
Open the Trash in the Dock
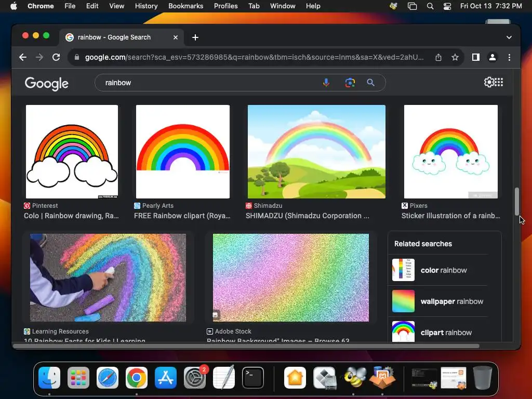point(483,378)
